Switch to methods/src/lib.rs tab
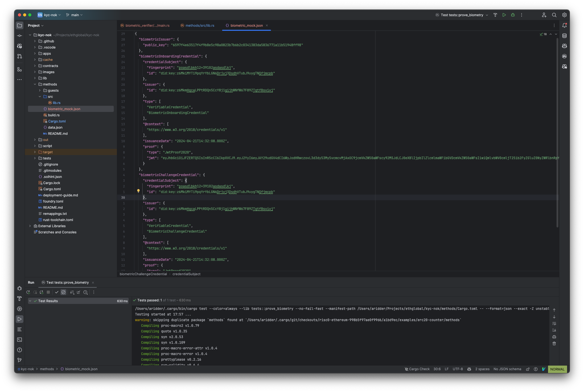The width and height of the screenshot is (584, 392). pyautogui.click(x=197, y=25)
